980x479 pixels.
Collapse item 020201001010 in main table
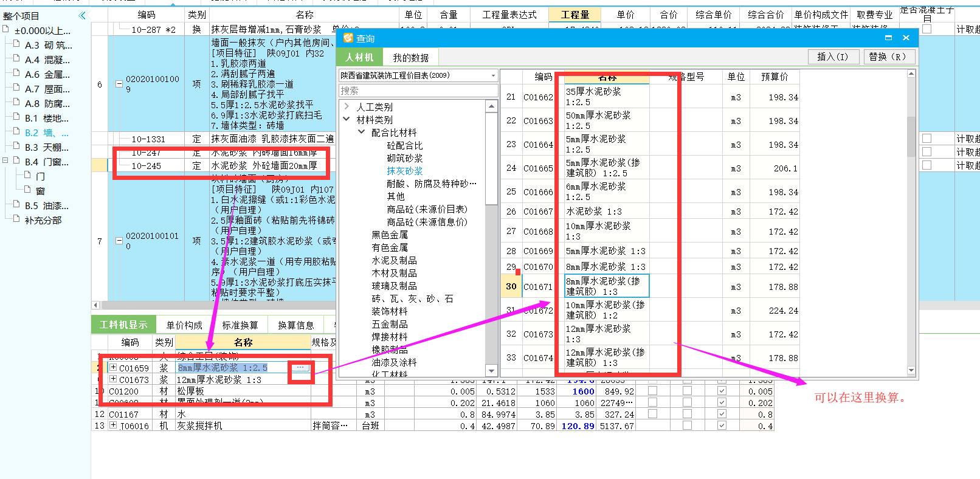pos(119,241)
